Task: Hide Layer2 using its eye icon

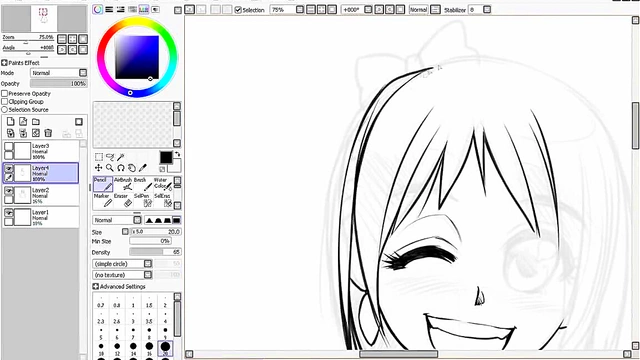Action: pos(9,191)
